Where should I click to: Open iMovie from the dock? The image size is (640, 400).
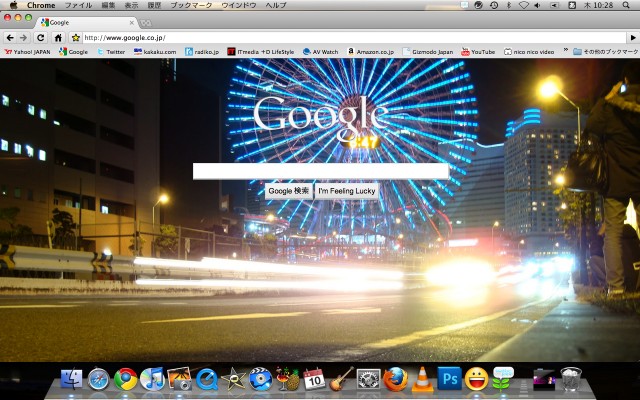(x=233, y=379)
